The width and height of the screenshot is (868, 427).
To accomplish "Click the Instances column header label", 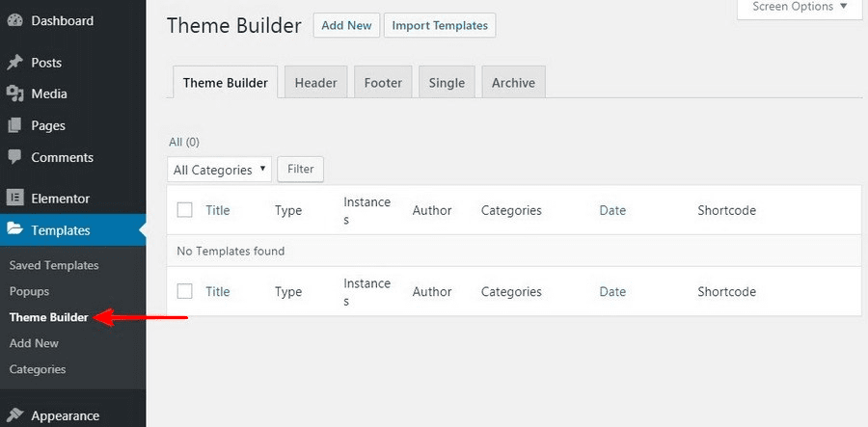I will [367, 211].
